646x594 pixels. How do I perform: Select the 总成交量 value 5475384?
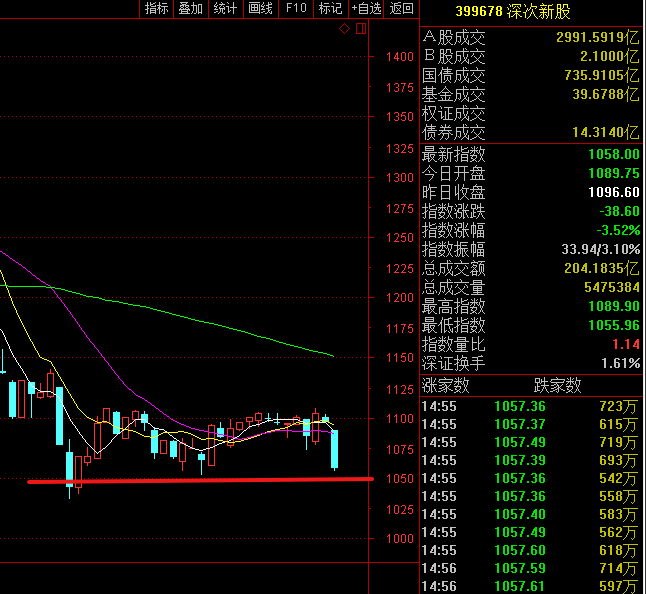point(612,288)
